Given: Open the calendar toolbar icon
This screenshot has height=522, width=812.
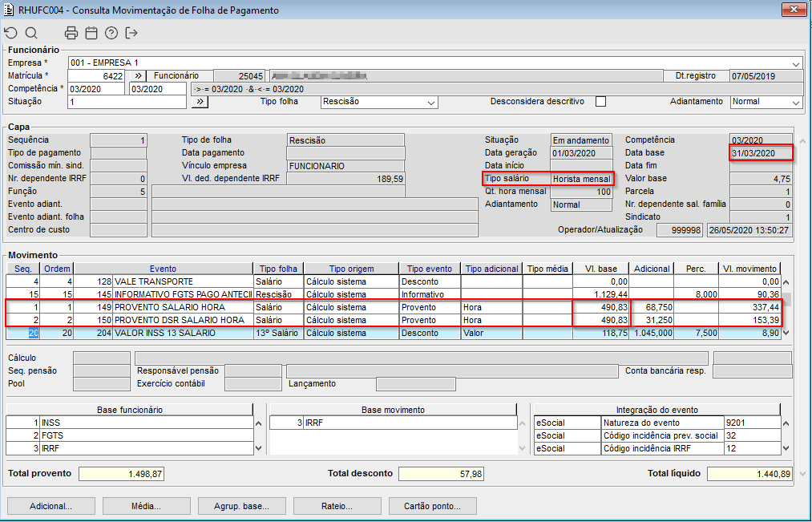Looking at the screenshot, I should [x=91, y=33].
